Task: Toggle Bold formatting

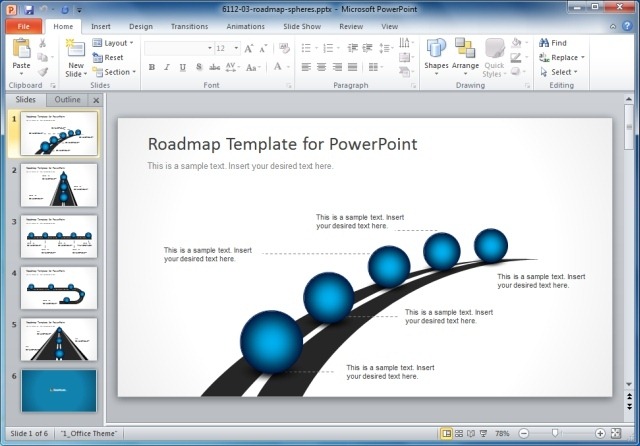Action: click(152, 67)
